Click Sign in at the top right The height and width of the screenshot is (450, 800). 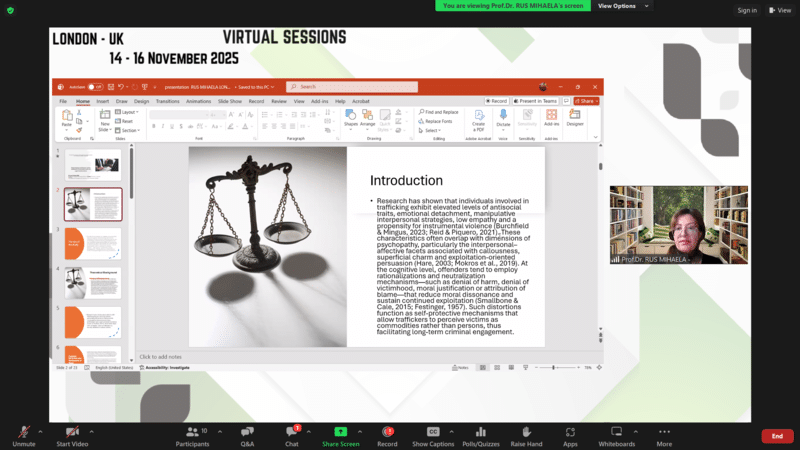coord(746,10)
